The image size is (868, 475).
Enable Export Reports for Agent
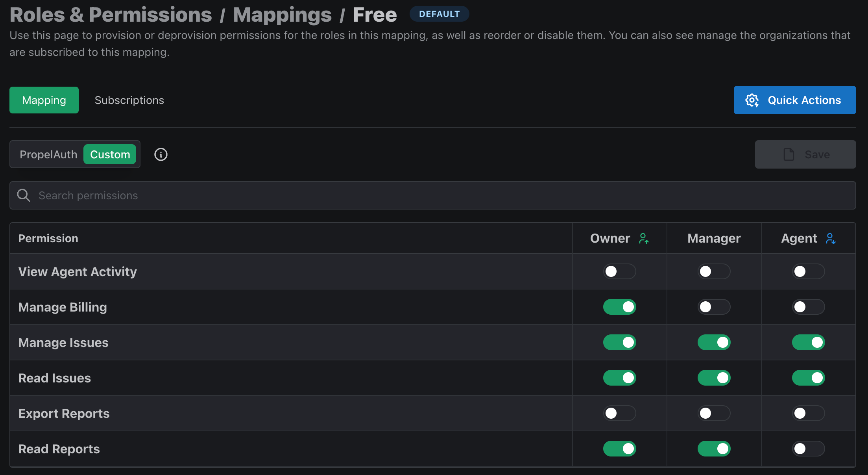coord(808,413)
